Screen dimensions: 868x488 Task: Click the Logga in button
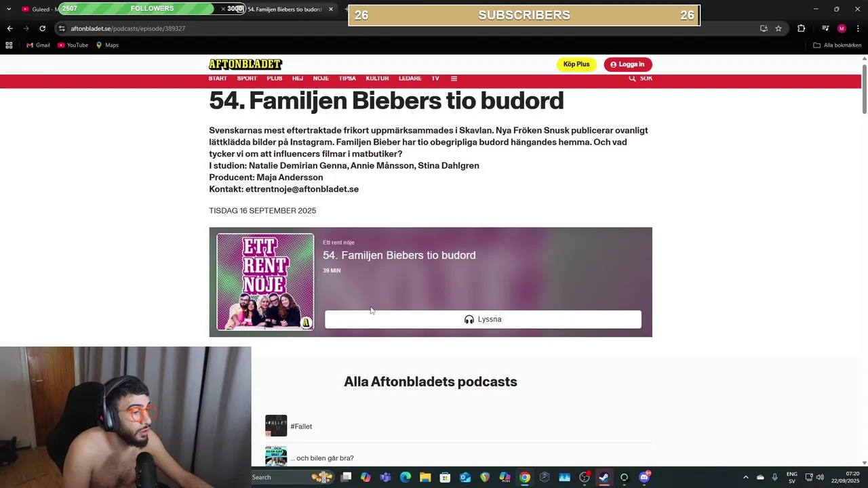(628, 64)
